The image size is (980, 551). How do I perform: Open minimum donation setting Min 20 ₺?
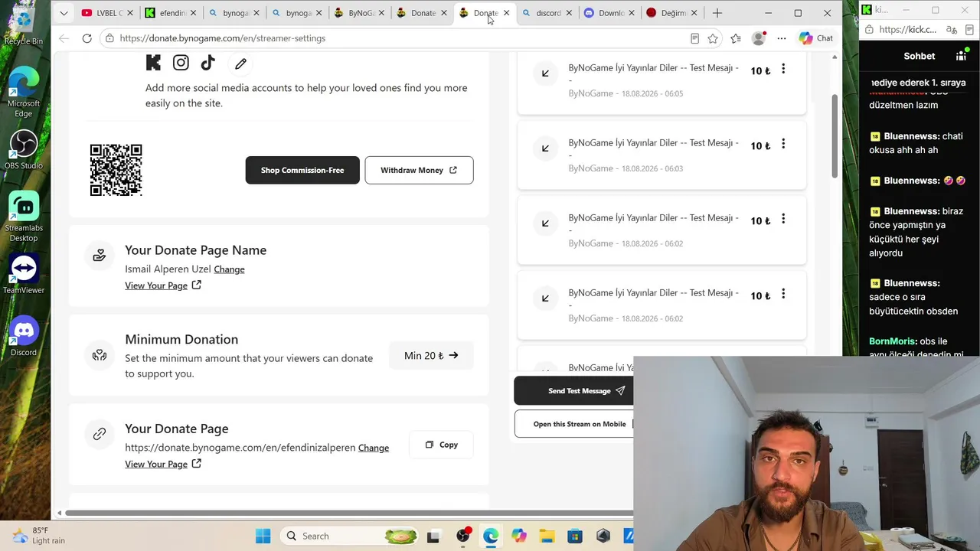click(431, 355)
